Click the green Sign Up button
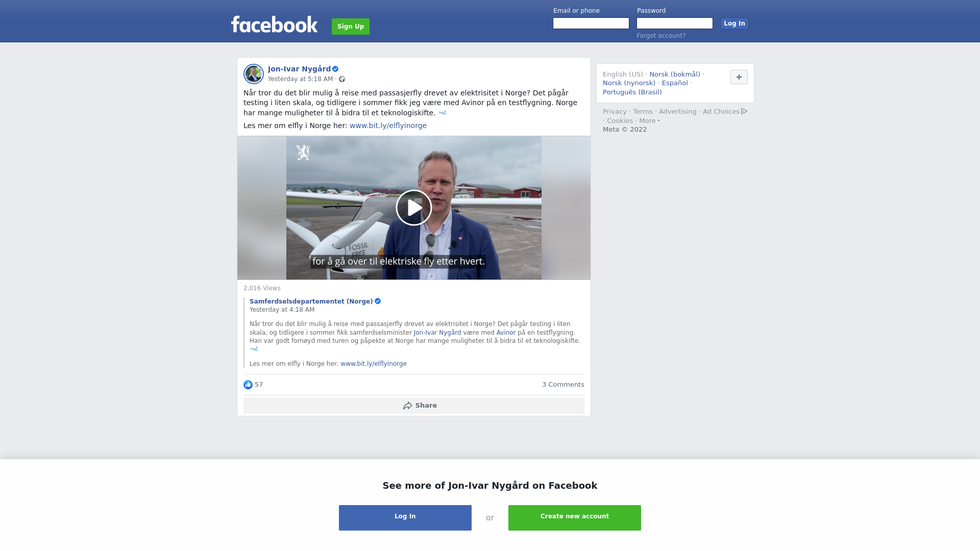 click(351, 27)
